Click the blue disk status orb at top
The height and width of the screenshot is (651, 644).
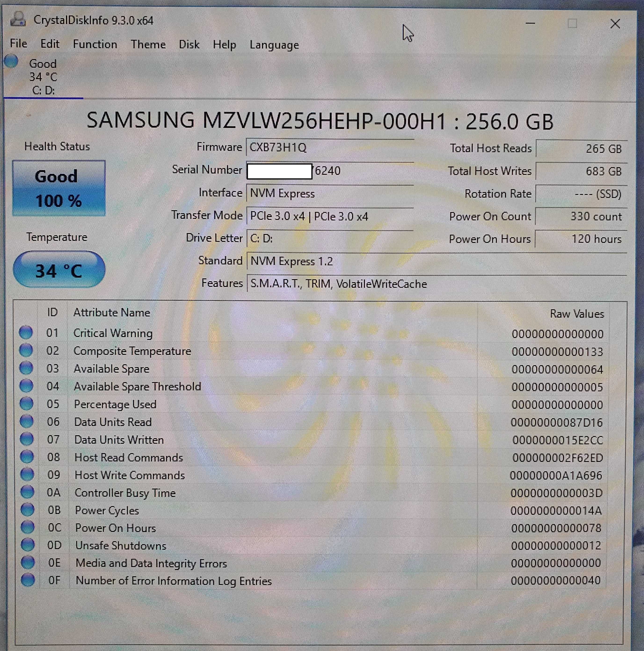(11, 62)
